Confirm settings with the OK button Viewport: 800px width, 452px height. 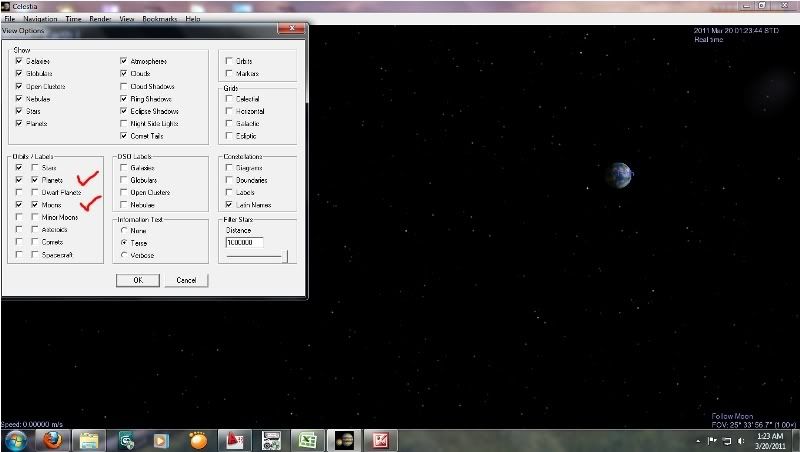click(138, 280)
